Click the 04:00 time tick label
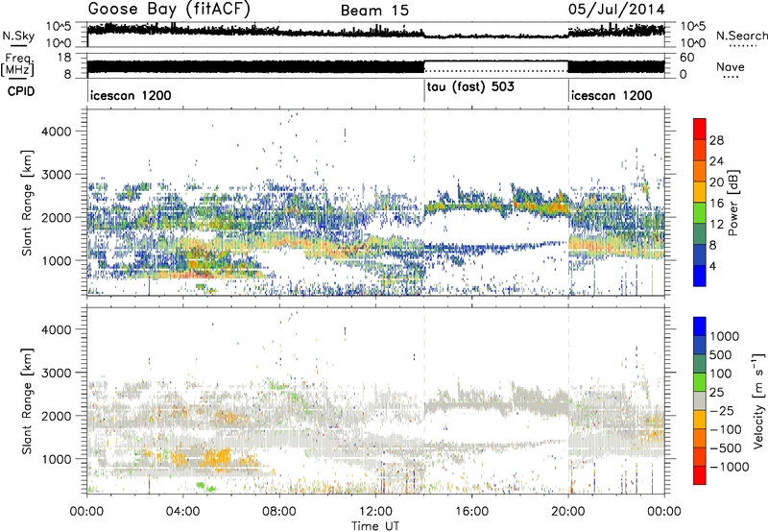 point(182,512)
